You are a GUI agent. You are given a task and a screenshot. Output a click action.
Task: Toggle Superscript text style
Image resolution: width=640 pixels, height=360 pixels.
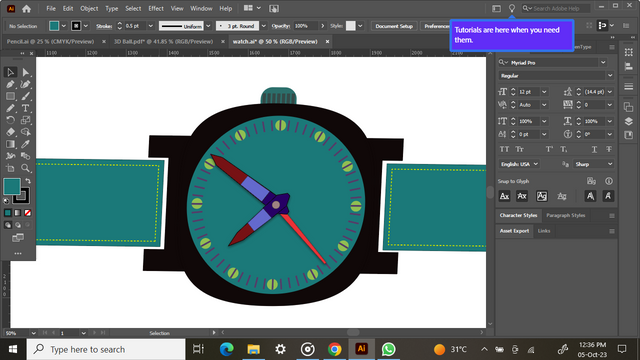549,149
